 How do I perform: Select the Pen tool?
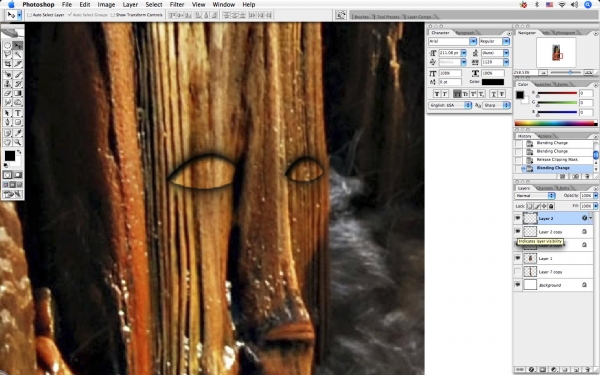click(7, 122)
